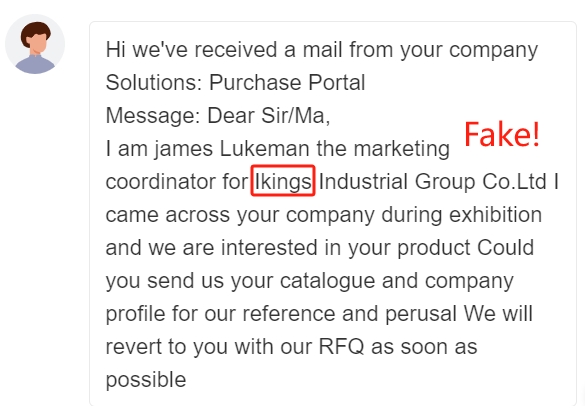585x411 pixels.
Task: Click the word "RFQ" in the message
Action: pos(341,347)
